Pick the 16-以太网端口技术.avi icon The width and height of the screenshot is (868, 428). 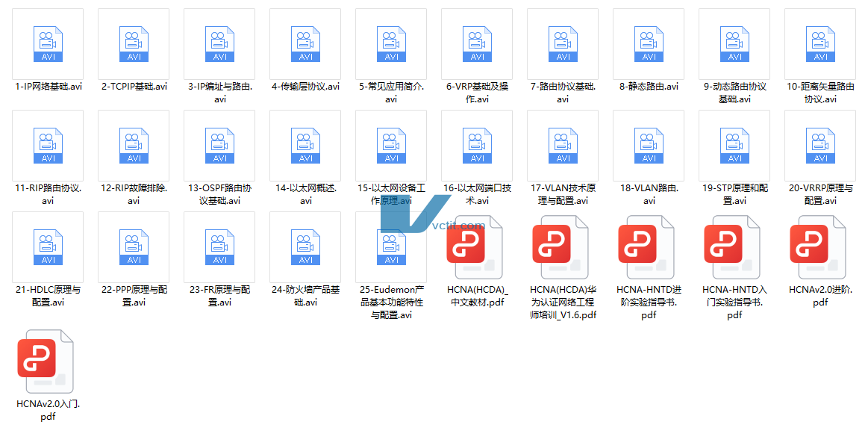tap(477, 146)
